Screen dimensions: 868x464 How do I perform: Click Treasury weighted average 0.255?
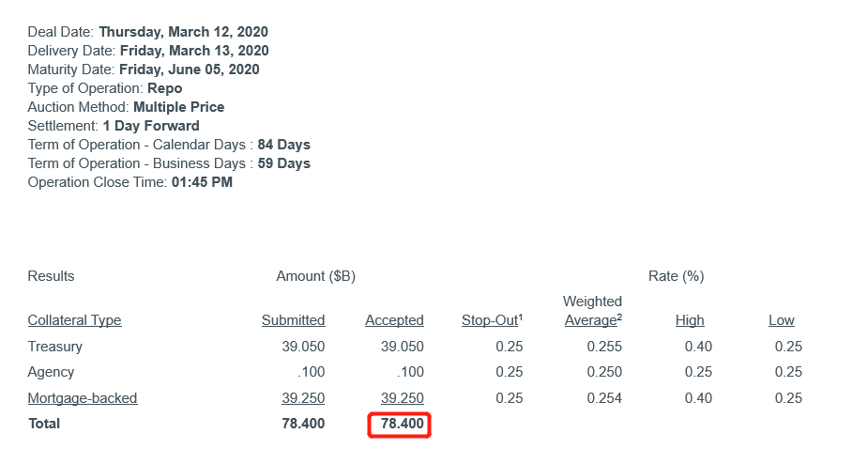click(x=604, y=347)
